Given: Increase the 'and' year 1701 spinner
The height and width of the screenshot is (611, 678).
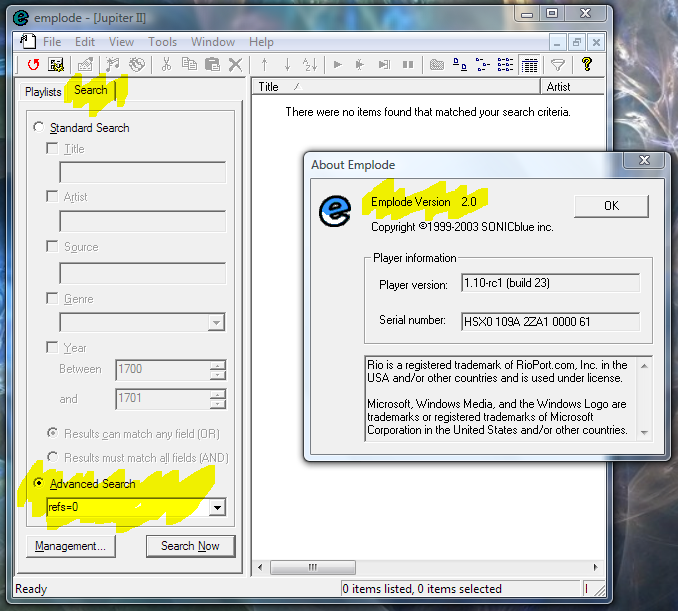Looking at the screenshot, I should click(217, 394).
